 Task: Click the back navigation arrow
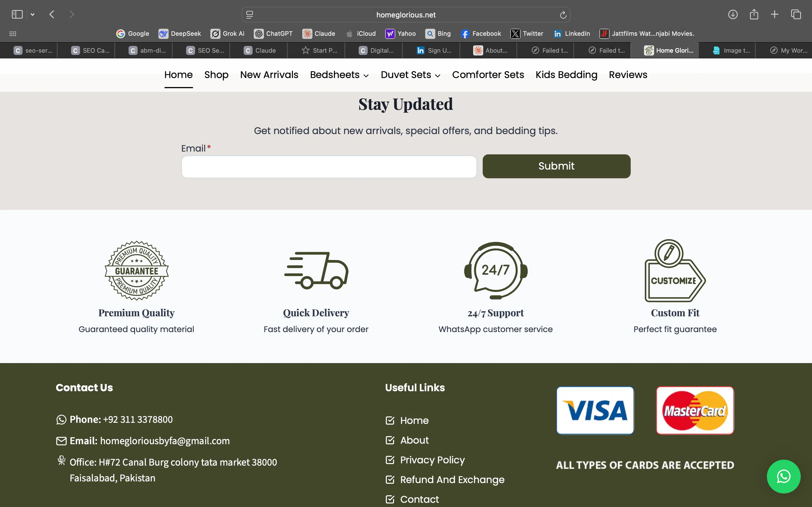(52, 14)
